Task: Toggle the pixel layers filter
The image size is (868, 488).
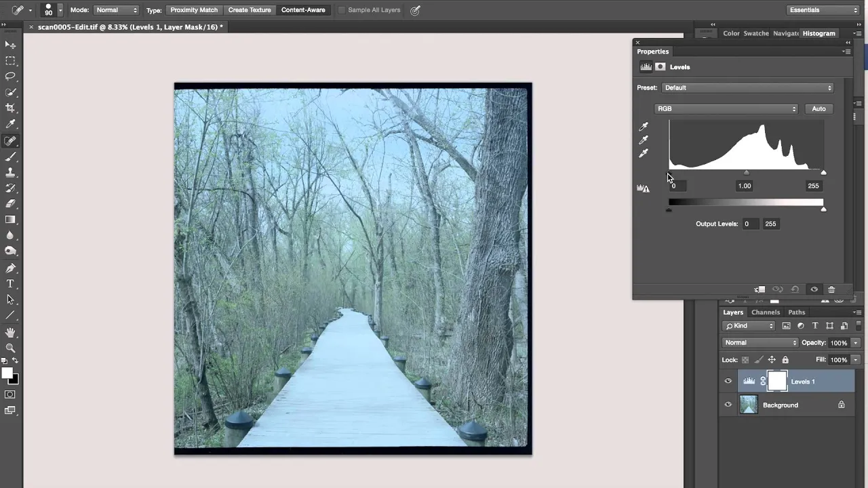Action: tap(787, 326)
